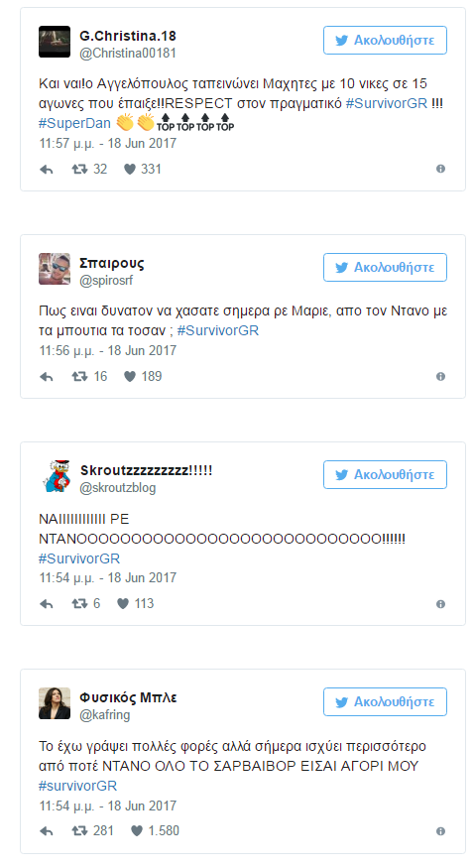Open #SurvivorGR hashtag in the Σπαιρους tweet
The width and height of the screenshot is (473, 868).
point(218,330)
